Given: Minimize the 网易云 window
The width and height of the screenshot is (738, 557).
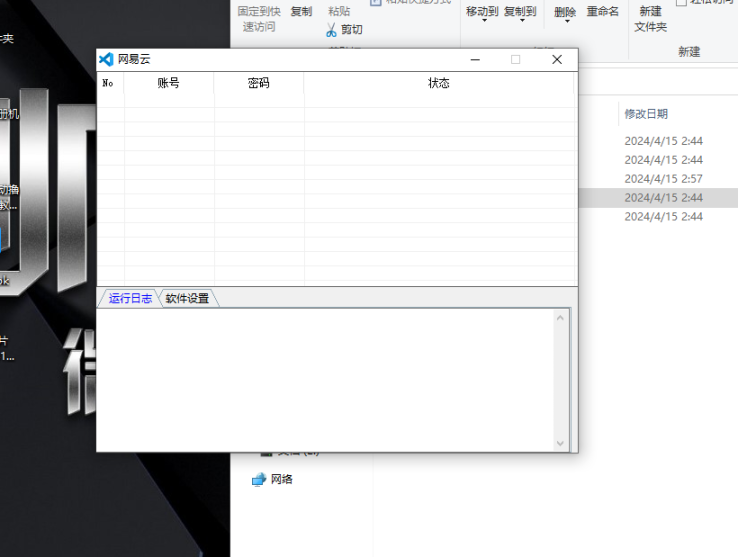Looking at the screenshot, I should click(x=475, y=59).
